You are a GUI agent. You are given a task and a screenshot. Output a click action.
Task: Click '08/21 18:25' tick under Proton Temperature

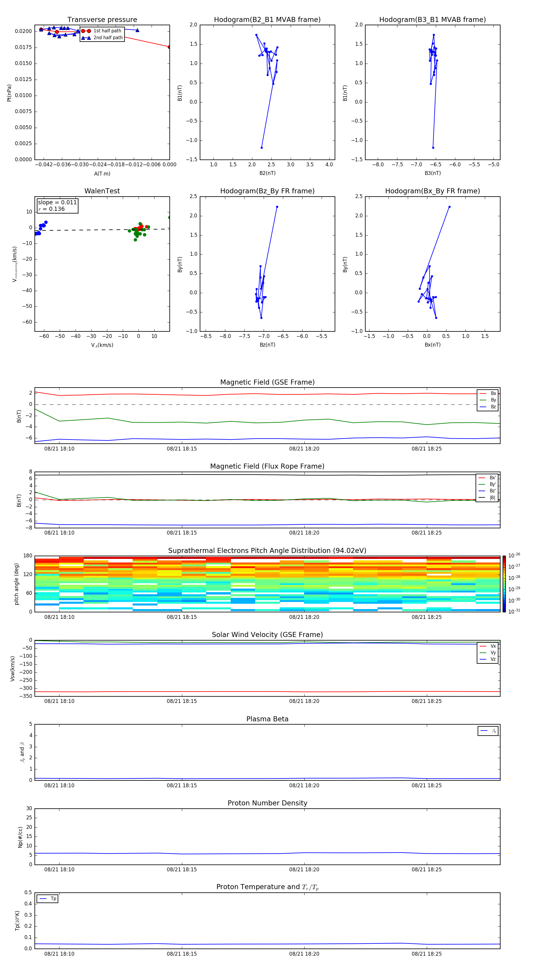point(427,954)
